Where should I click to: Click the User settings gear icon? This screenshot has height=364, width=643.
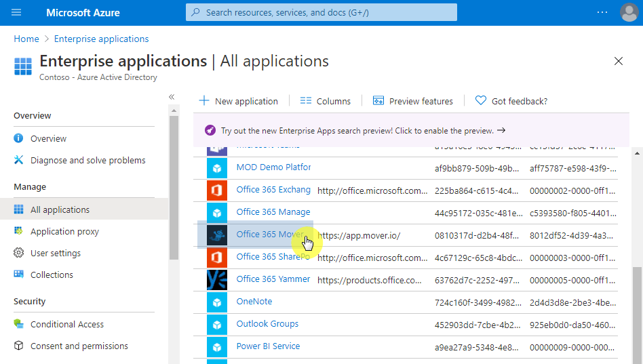point(18,253)
